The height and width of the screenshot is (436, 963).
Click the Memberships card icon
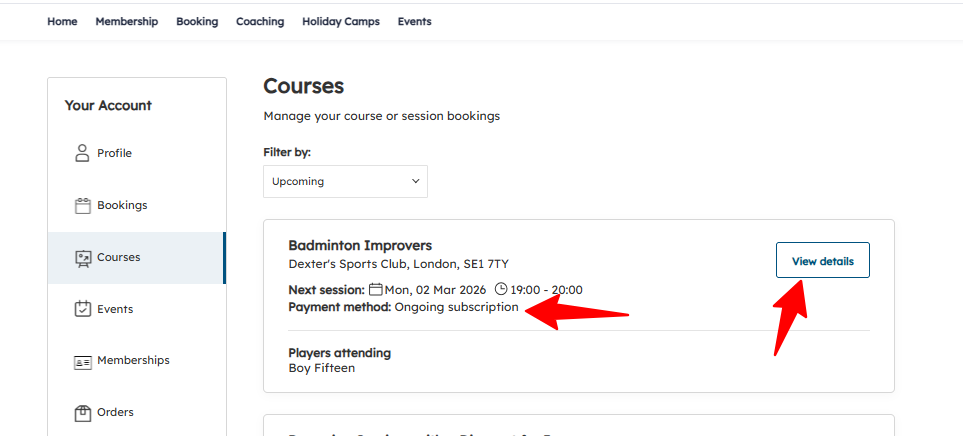click(x=83, y=361)
